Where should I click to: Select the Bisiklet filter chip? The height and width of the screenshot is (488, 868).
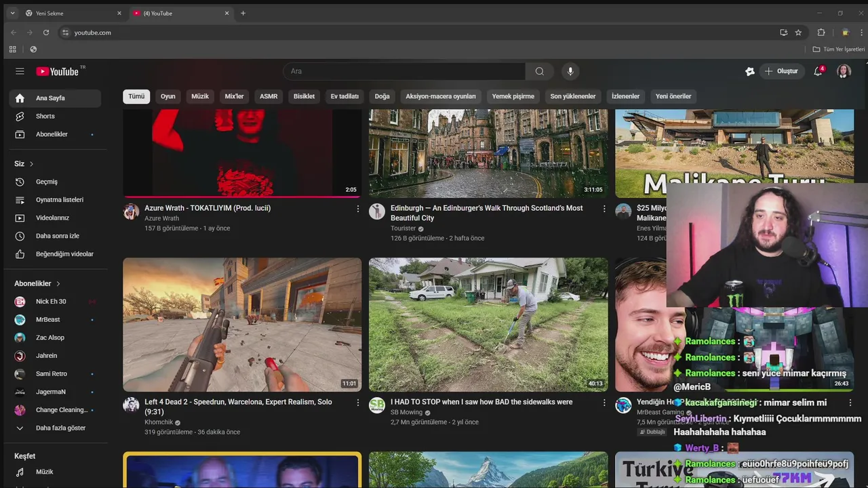point(304,96)
